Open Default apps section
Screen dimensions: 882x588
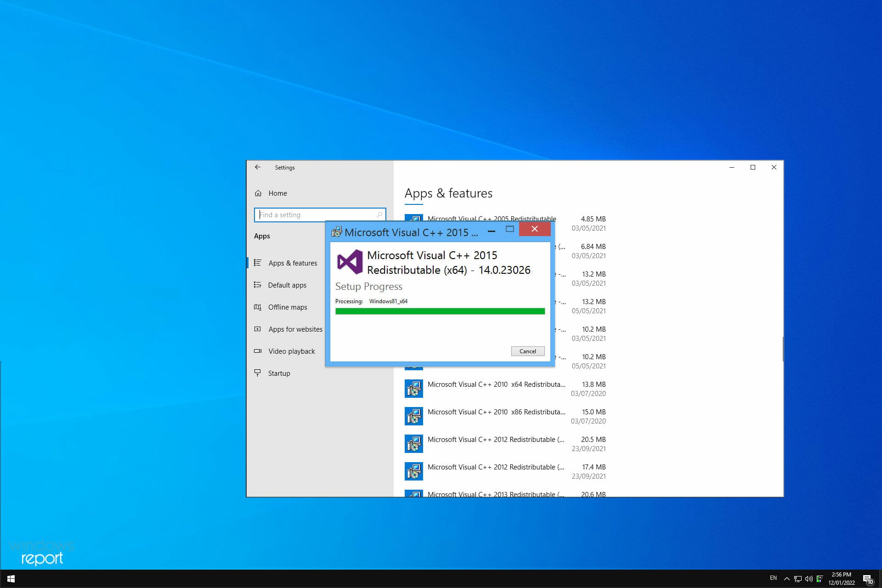point(287,285)
